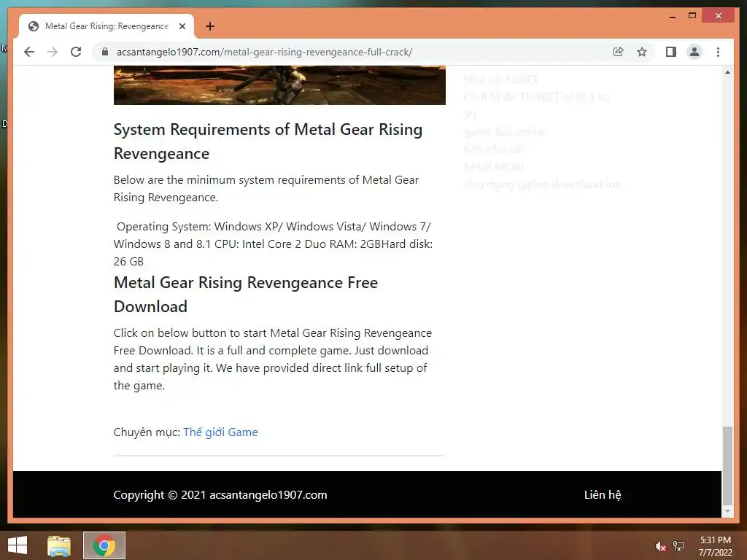Screen dimensions: 747x560
Task: Open the taskbar clock showing 5:31 PM
Action: tap(715, 546)
